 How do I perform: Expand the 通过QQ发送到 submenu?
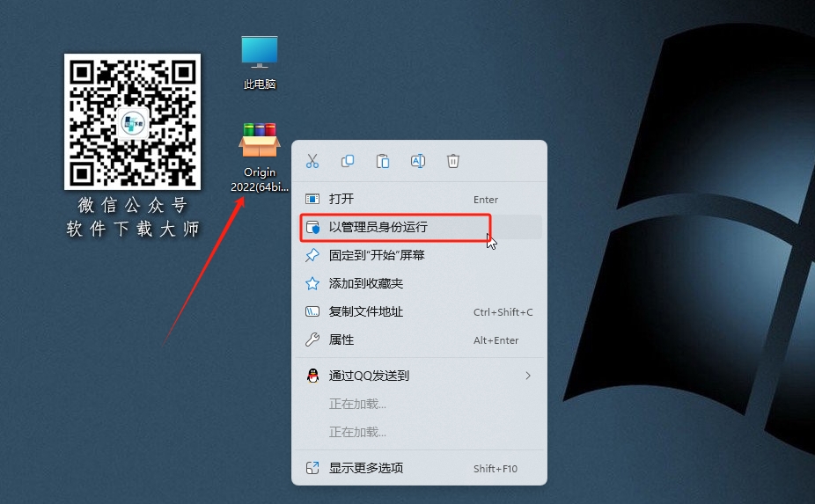(420, 376)
